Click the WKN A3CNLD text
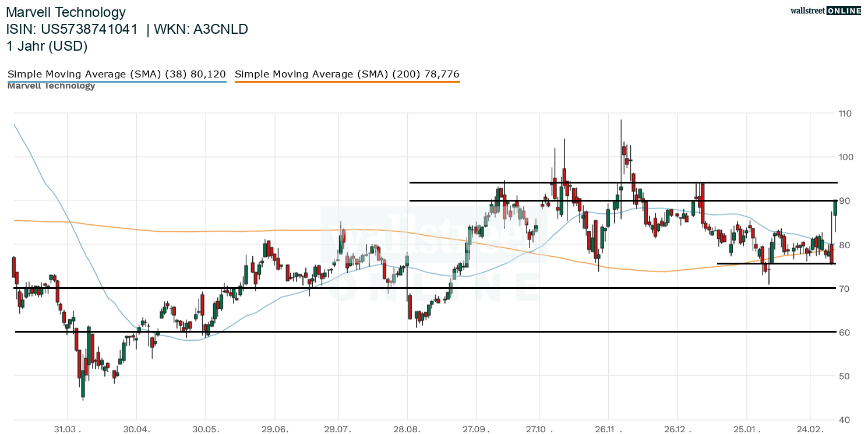The height and width of the screenshot is (434, 868). [202, 29]
